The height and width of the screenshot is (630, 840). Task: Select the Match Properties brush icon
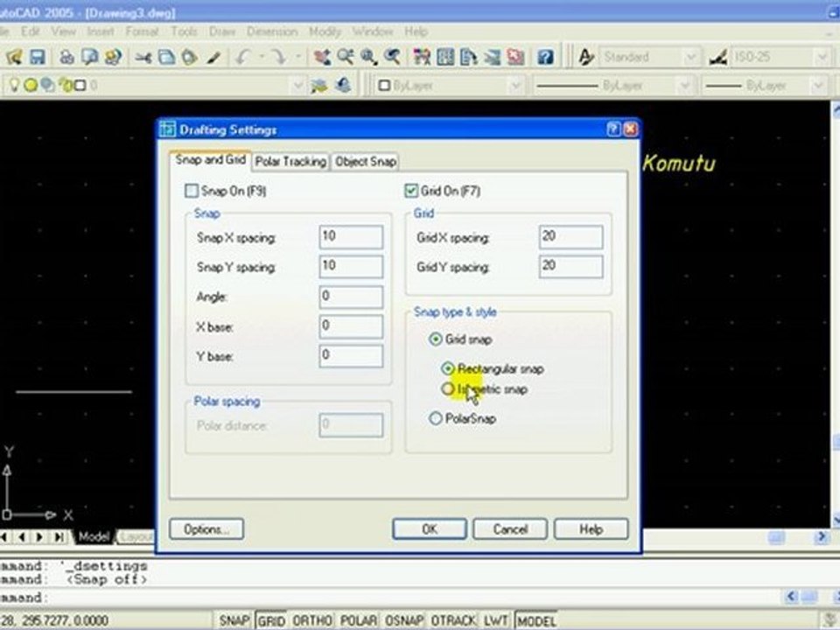click(213, 56)
